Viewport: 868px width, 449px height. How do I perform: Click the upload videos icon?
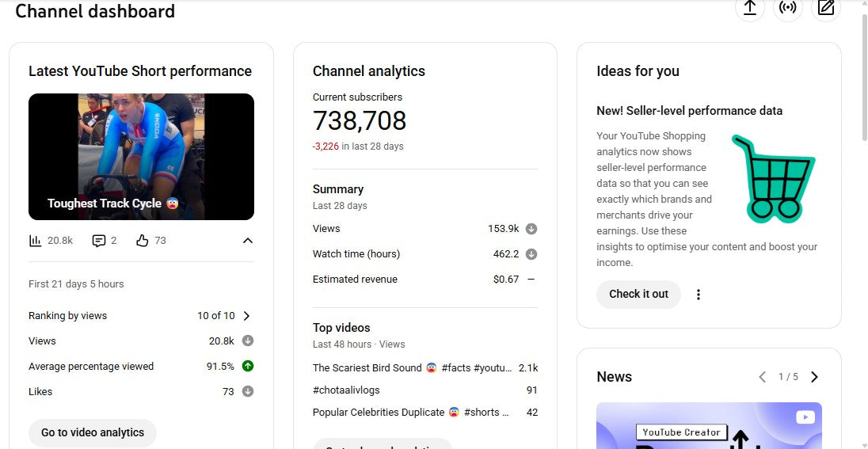pyautogui.click(x=749, y=8)
